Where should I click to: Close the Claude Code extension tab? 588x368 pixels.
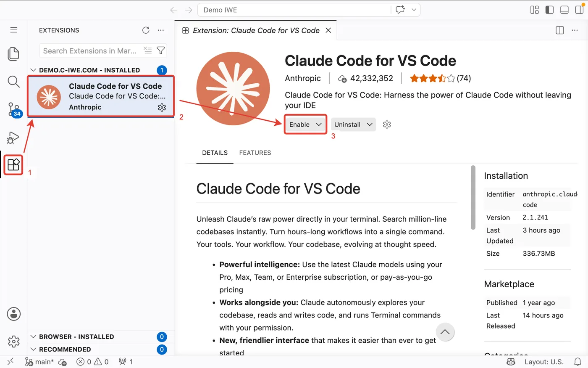(328, 30)
